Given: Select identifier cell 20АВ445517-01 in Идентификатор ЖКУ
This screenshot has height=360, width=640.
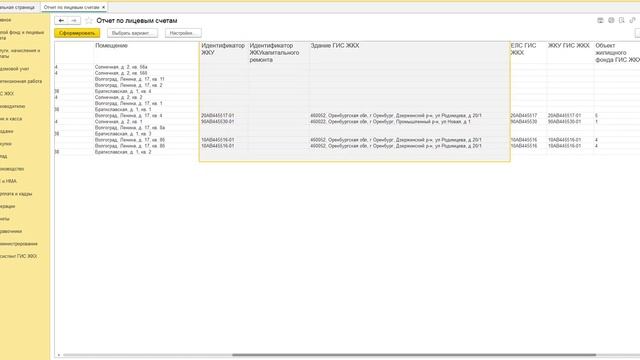Looking at the screenshot, I should click(218, 116).
